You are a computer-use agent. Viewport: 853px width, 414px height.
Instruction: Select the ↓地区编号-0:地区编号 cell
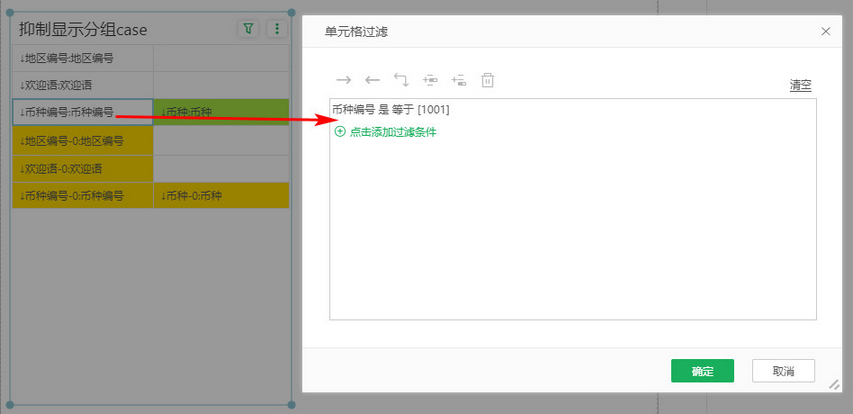[x=83, y=141]
